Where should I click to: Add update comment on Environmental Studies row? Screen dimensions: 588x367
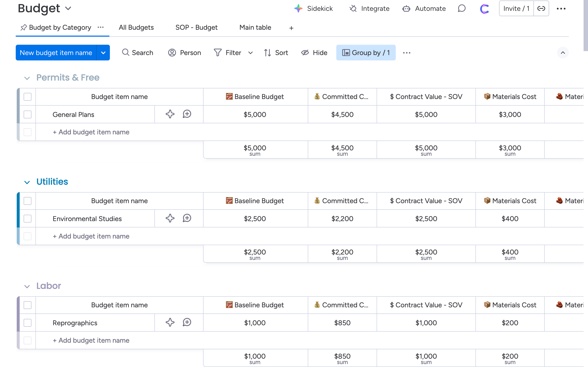click(187, 218)
